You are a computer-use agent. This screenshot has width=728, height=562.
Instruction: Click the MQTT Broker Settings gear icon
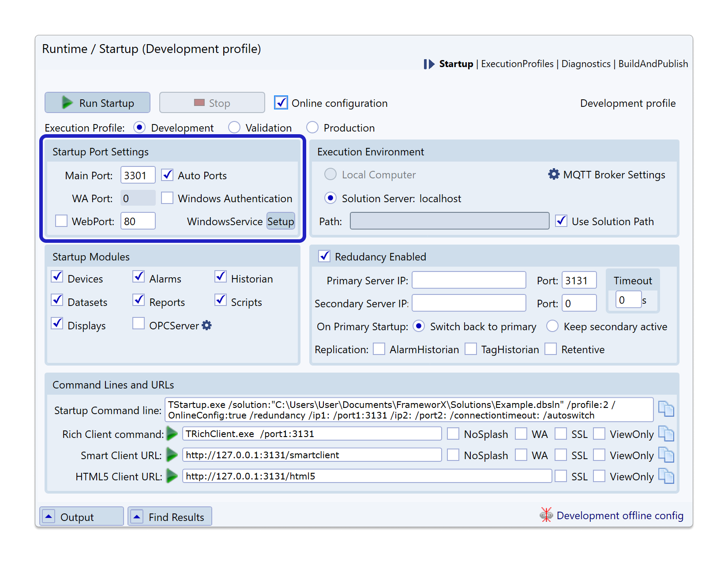click(x=554, y=174)
